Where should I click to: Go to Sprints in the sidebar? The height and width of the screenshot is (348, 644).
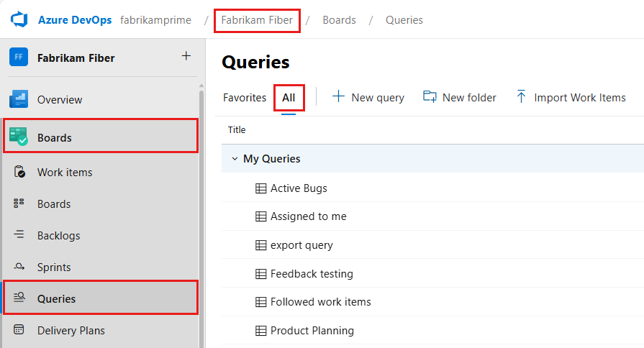pos(54,267)
